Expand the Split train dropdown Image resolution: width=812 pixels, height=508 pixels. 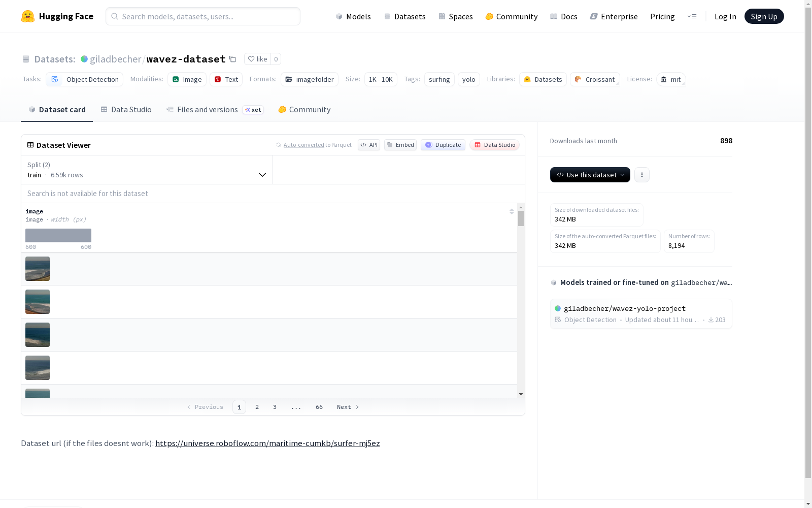[x=147, y=170]
